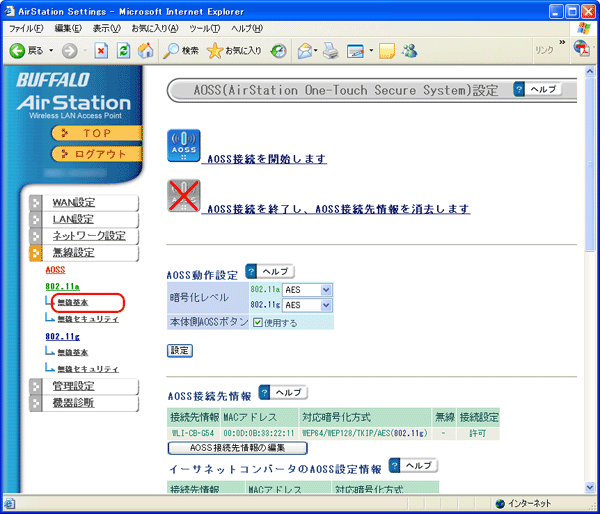Open the ヘルプ(H) menu
600x514 pixels.
point(247,28)
